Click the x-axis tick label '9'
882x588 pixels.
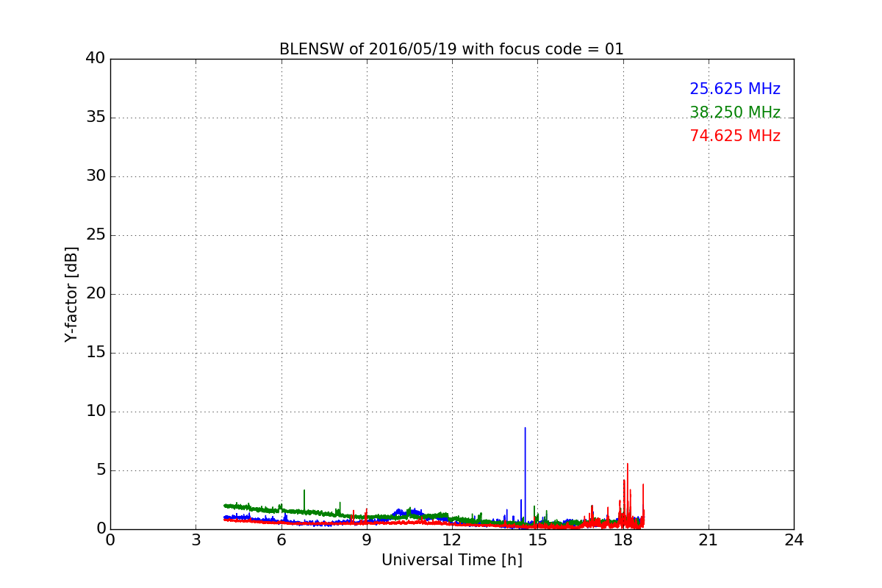point(367,540)
